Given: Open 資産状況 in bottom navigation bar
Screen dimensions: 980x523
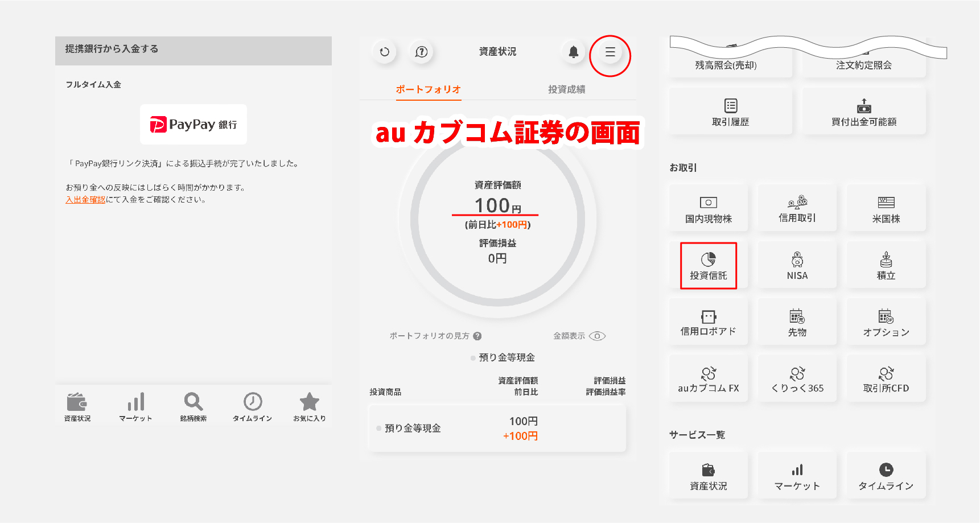Looking at the screenshot, I should (77, 407).
